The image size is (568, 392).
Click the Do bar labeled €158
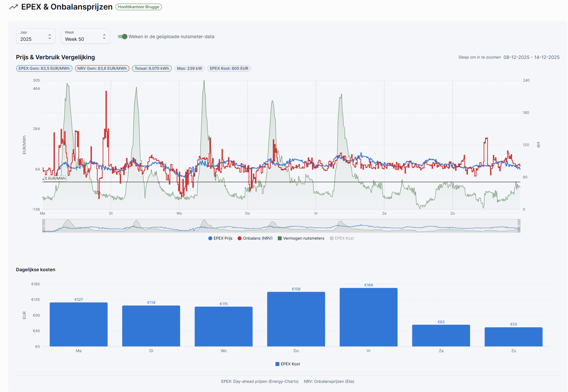tap(296, 319)
